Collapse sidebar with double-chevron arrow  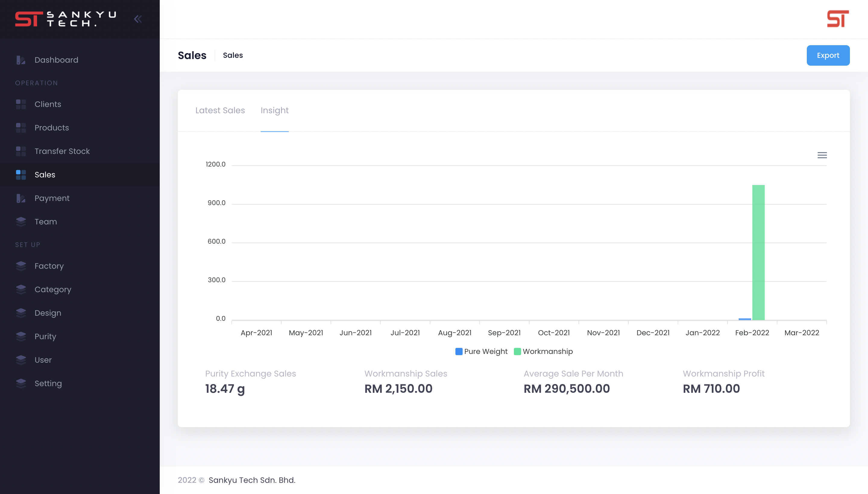(137, 19)
